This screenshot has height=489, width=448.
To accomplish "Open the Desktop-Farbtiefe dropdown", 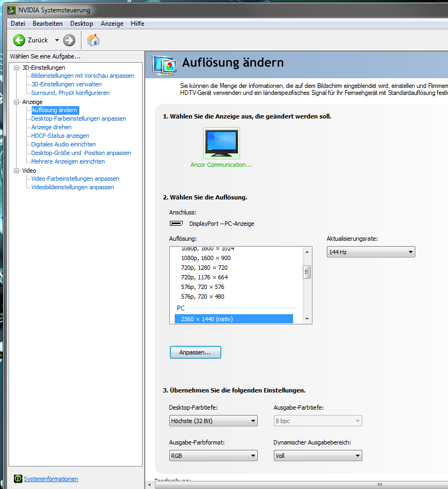I will [213, 421].
